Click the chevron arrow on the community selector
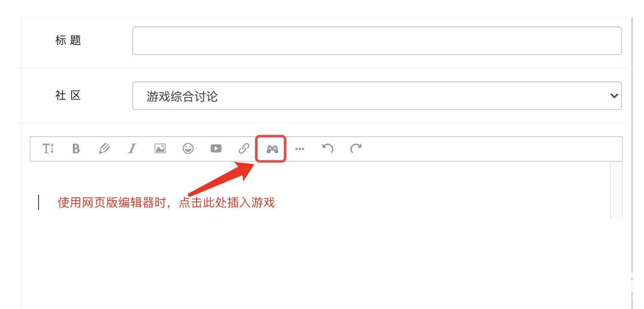 [x=614, y=96]
